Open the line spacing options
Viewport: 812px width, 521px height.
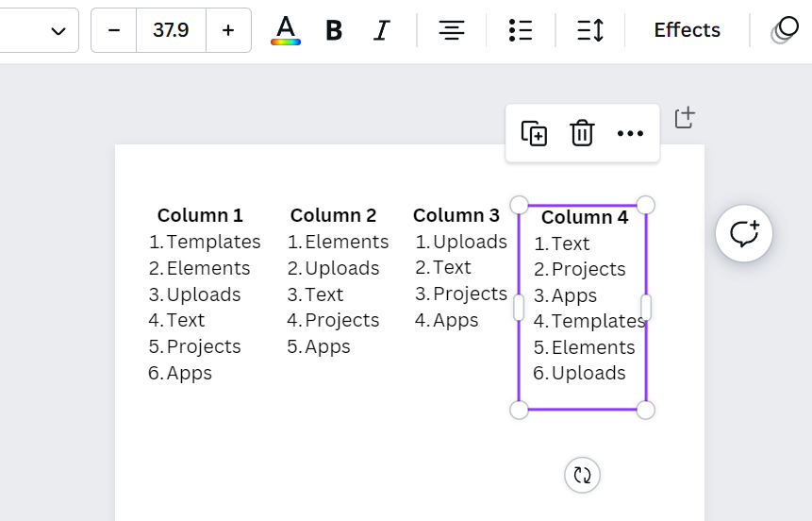(590, 30)
